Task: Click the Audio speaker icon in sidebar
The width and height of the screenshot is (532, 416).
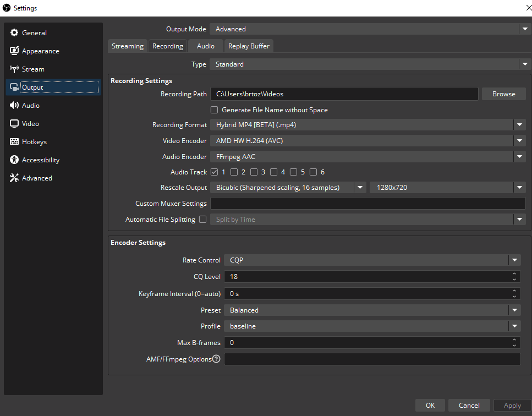Action: [14, 106]
